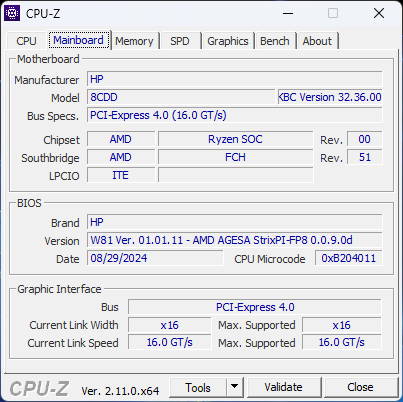
Task: Switch to the CPU tab
Action: click(x=26, y=41)
